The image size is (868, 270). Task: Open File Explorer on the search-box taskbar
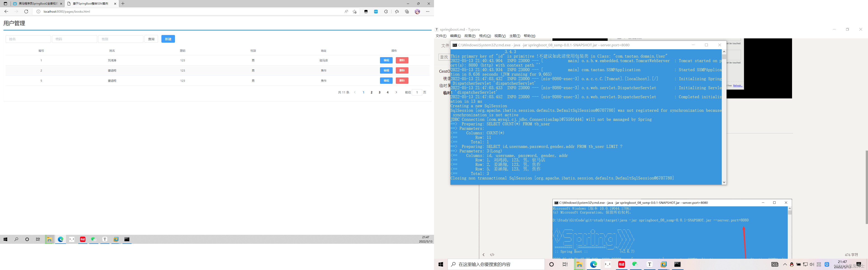(x=579, y=265)
